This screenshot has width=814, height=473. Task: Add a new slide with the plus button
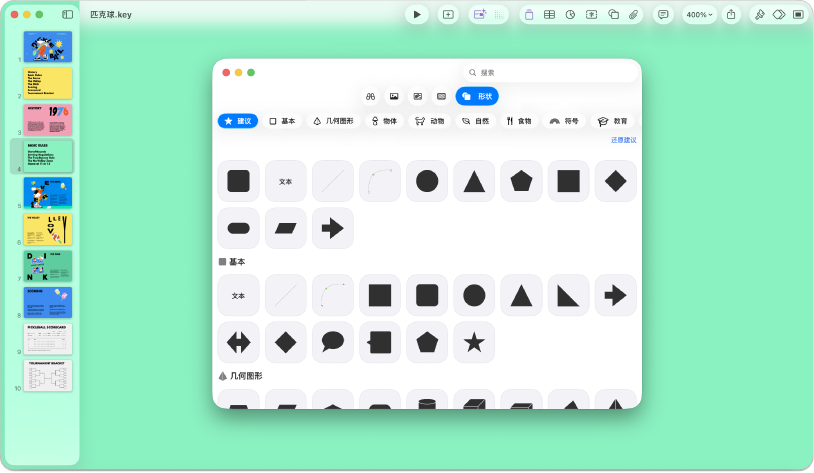click(448, 15)
